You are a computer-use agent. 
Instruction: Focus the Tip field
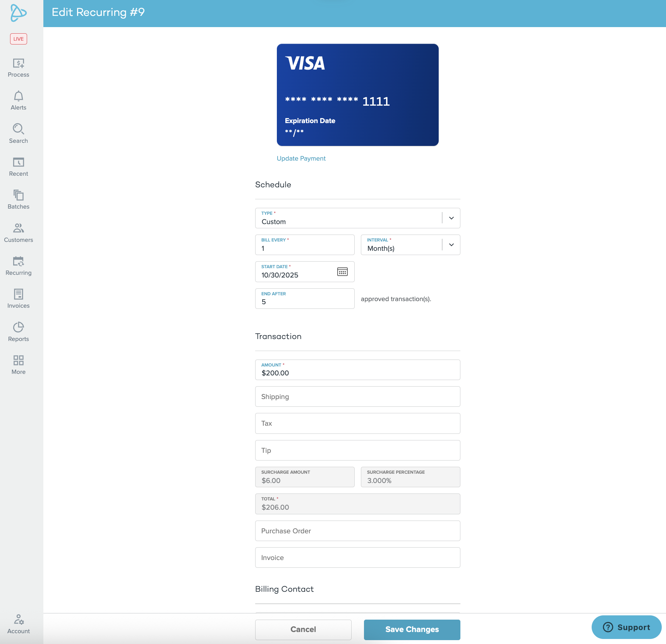[x=358, y=450]
